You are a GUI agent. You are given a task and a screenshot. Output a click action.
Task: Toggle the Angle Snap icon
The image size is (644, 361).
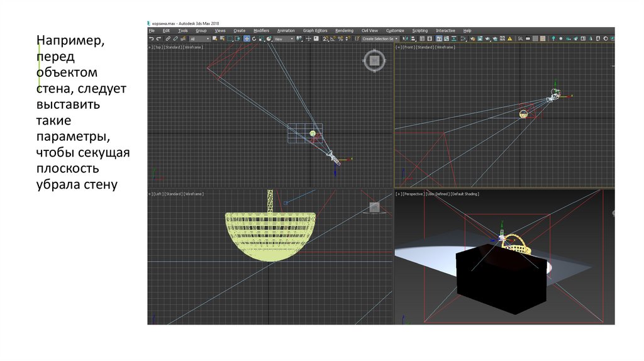333,38
